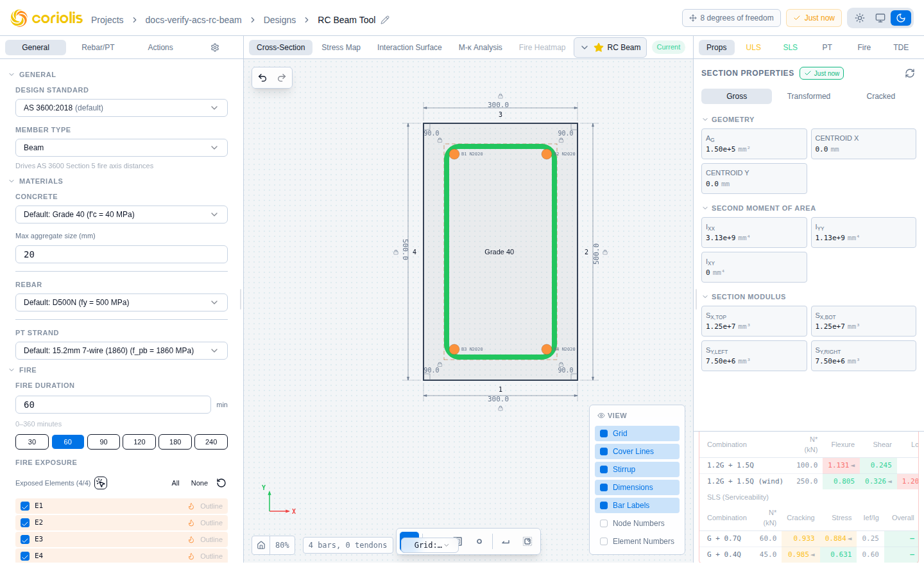This screenshot has height=578, width=924.
Task: Open Rebar D500N dropdown
Action: coord(121,302)
